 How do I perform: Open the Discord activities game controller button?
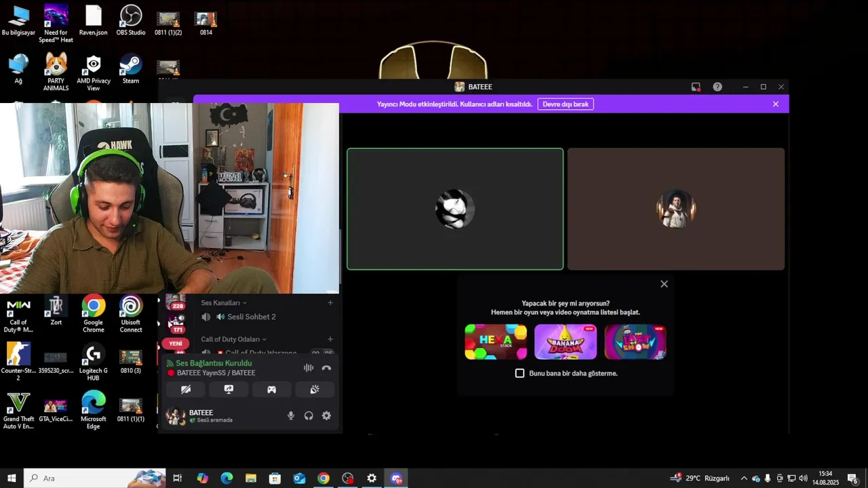[271, 390]
